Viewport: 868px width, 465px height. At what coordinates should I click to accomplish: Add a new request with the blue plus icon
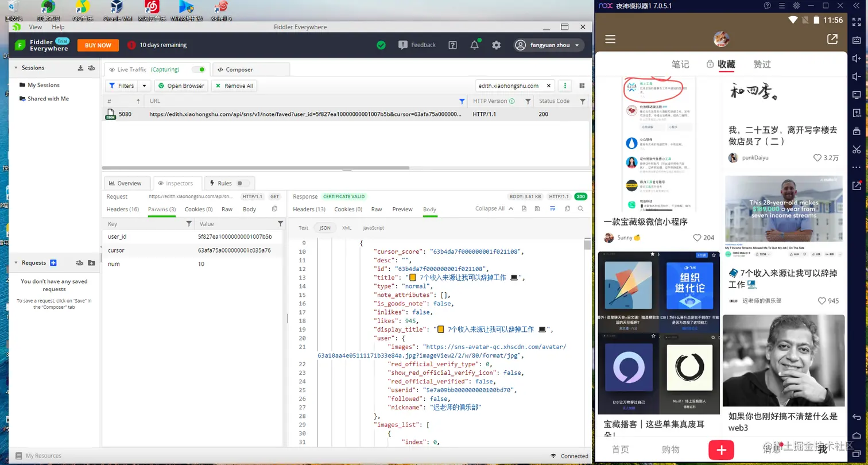53,263
